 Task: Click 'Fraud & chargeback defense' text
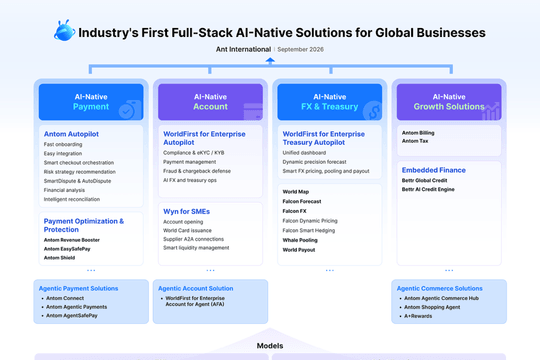click(197, 171)
